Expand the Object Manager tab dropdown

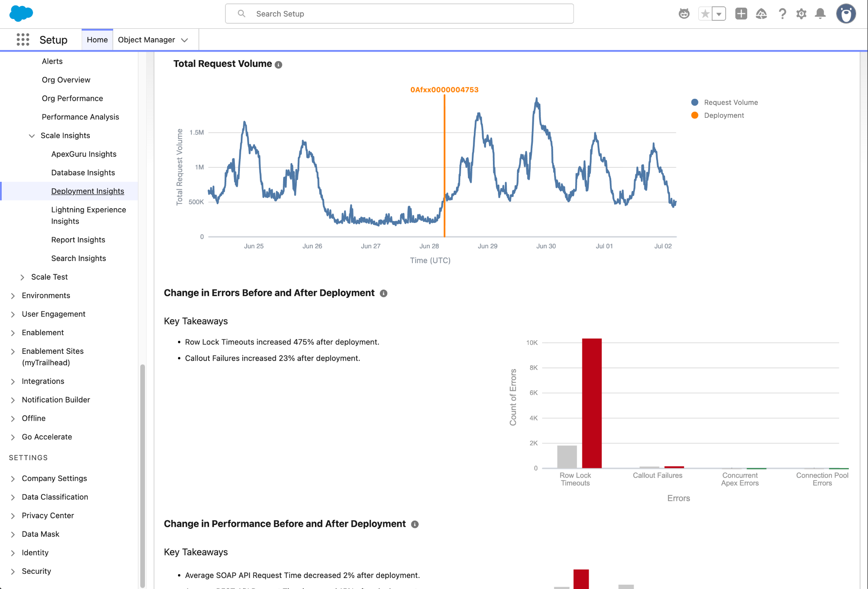[184, 40]
